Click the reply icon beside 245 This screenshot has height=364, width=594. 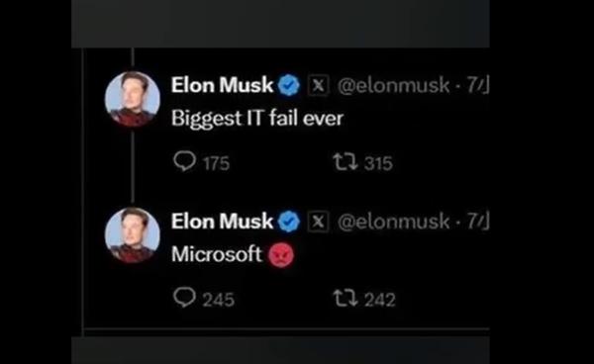tap(184, 298)
